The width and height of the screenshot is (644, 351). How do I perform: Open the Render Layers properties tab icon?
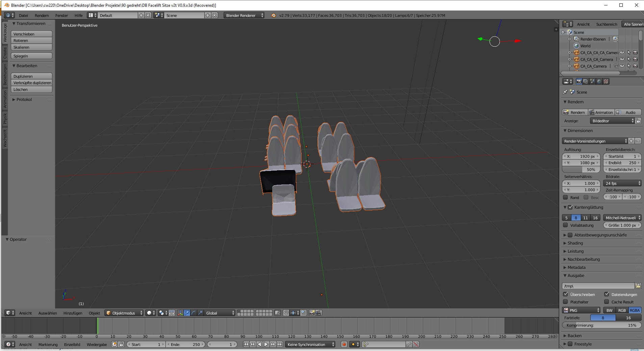pyautogui.click(x=586, y=81)
